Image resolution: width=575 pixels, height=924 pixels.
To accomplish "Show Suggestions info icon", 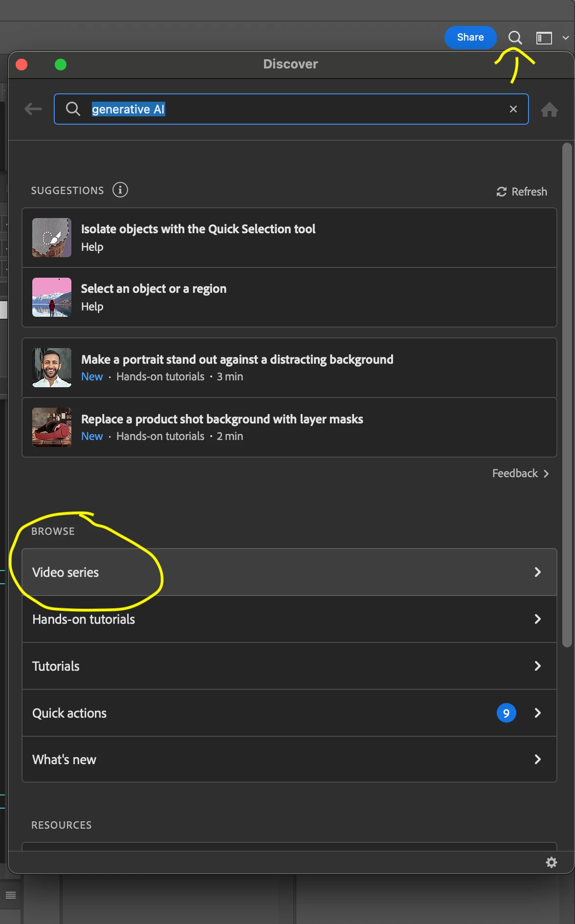I will click(120, 190).
